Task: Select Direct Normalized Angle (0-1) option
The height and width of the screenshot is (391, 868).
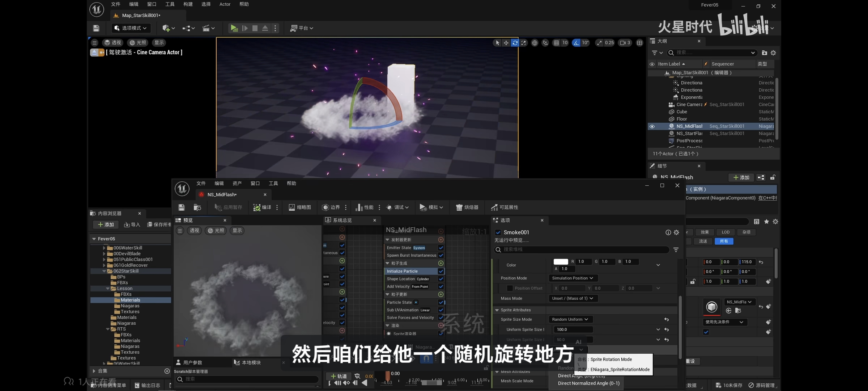Action: pyautogui.click(x=588, y=383)
